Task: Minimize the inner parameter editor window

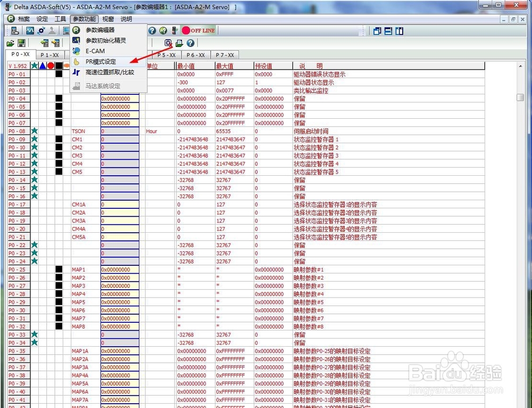Action: pos(504,19)
